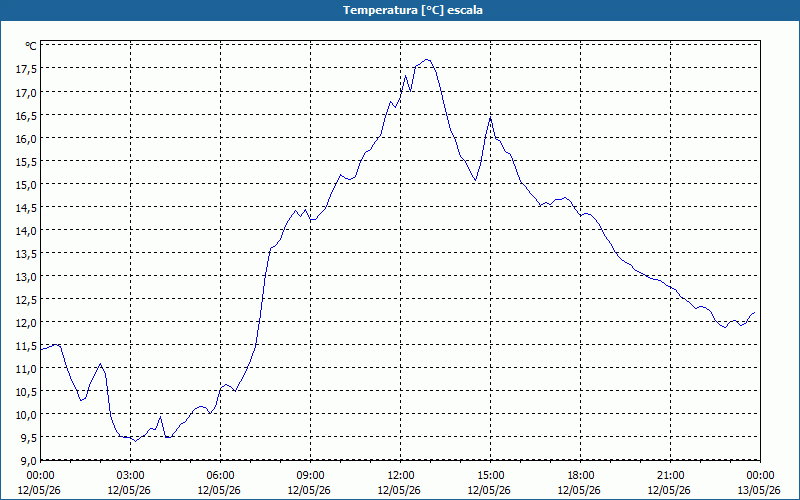Viewport: 800px width, 500px height.
Task: Select the 12/05/26 date under 09:00
Action: coord(309,490)
